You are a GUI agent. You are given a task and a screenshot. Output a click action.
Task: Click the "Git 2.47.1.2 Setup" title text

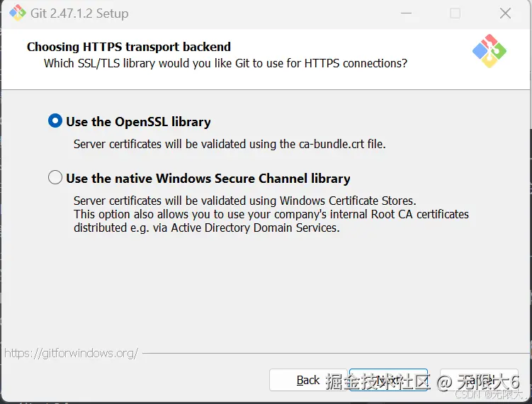click(x=79, y=13)
